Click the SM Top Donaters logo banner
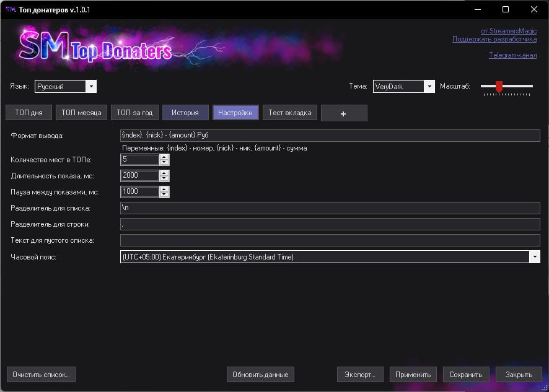Image resolution: width=549 pixels, height=392 pixels. pos(96,48)
